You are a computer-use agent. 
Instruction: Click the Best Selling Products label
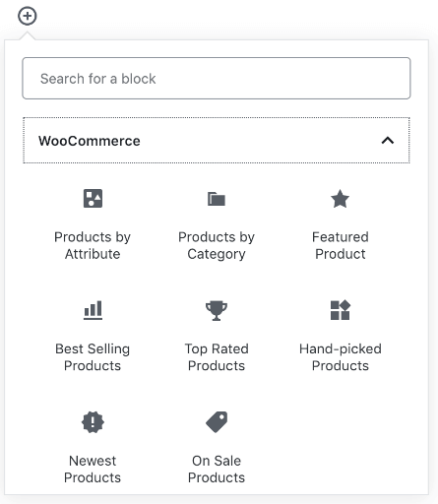point(93,357)
